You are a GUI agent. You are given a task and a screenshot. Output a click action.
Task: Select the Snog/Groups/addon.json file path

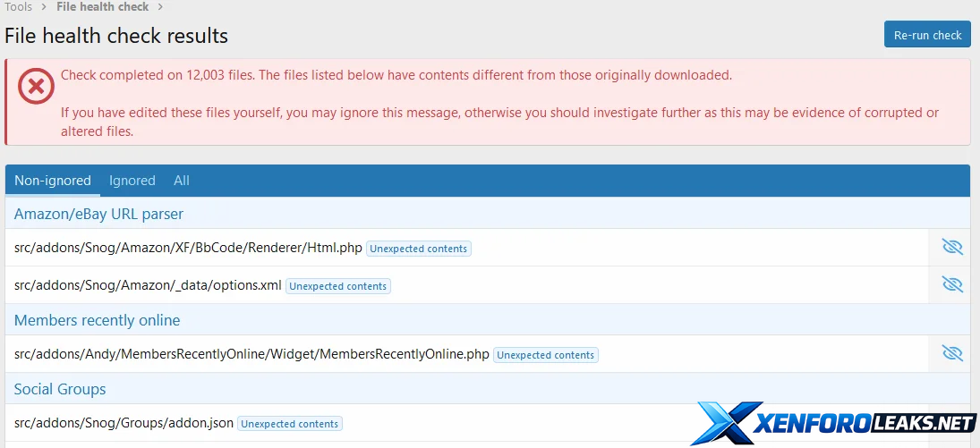pos(124,423)
